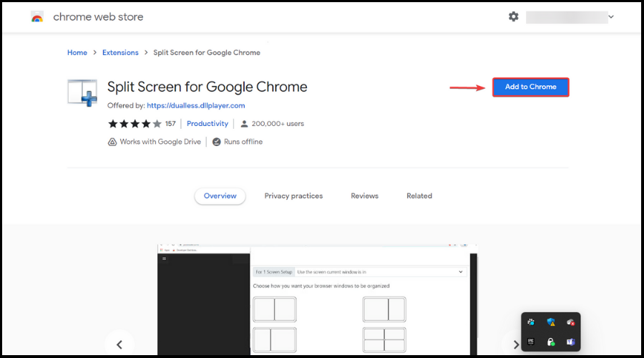
Task: Open the settings gear menu
Action: pyautogui.click(x=513, y=16)
